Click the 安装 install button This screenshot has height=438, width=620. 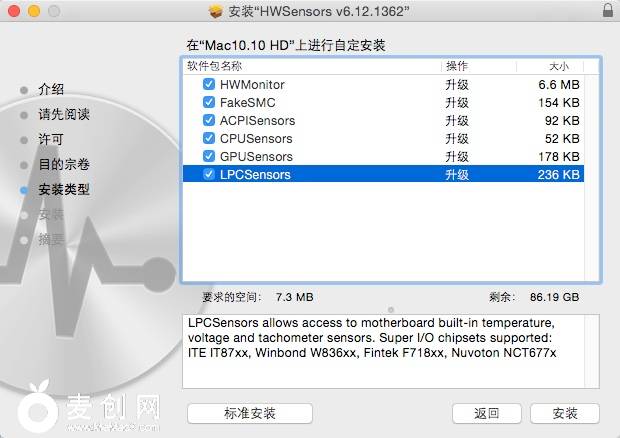tap(565, 413)
